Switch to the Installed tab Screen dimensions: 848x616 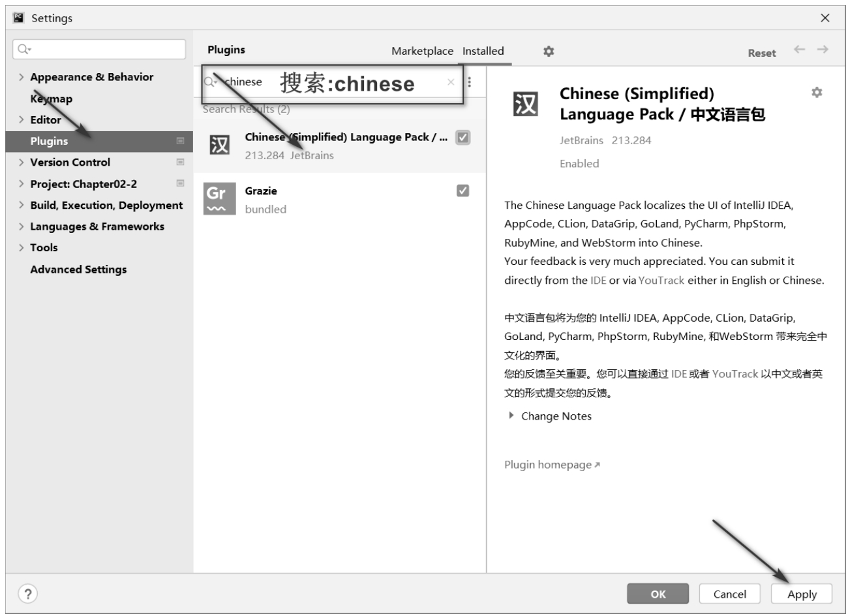point(483,51)
